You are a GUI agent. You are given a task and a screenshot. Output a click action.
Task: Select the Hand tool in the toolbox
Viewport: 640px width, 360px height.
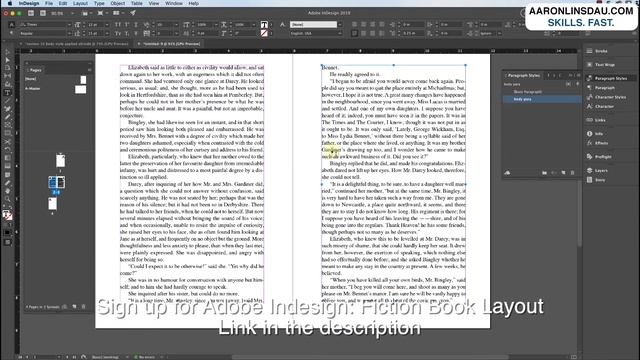click(x=7, y=191)
